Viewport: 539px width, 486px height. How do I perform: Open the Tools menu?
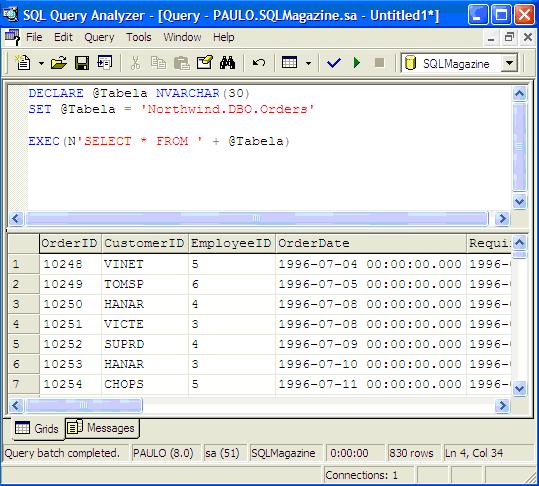click(x=139, y=37)
